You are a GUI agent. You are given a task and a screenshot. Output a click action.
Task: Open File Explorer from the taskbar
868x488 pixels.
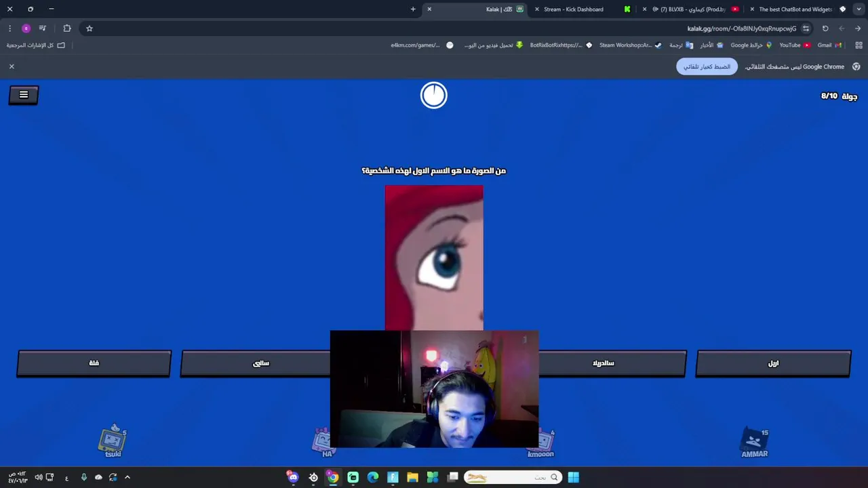pyautogui.click(x=412, y=477)
